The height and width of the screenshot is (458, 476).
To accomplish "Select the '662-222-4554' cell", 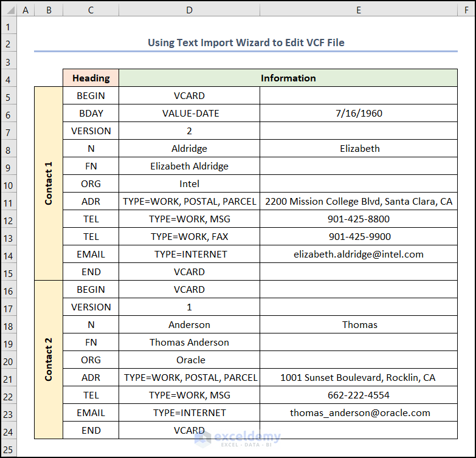I will (359, 395).
